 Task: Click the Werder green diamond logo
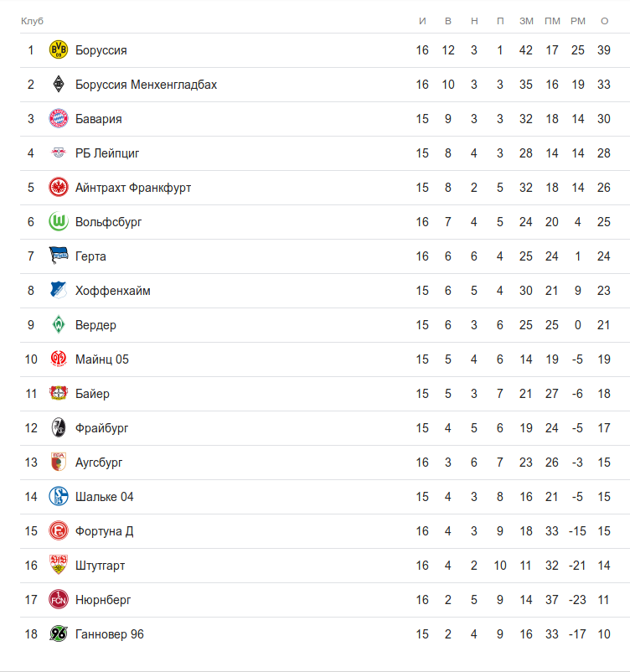[x=59, y=325]
